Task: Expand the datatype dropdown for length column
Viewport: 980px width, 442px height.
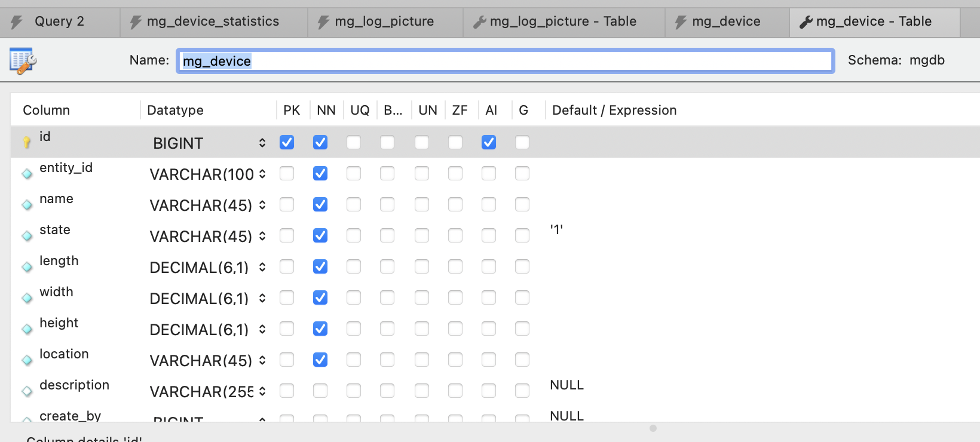Action: point(262,267)
